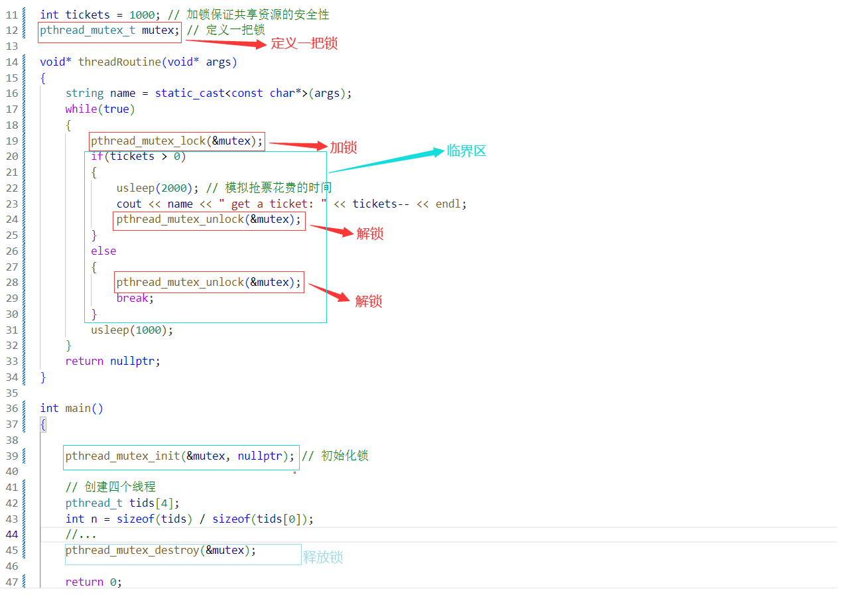This screenshot has width=868, height=595.
Task: Click the '// 初始化锁' comment
Action: click(x=335, y=456)
